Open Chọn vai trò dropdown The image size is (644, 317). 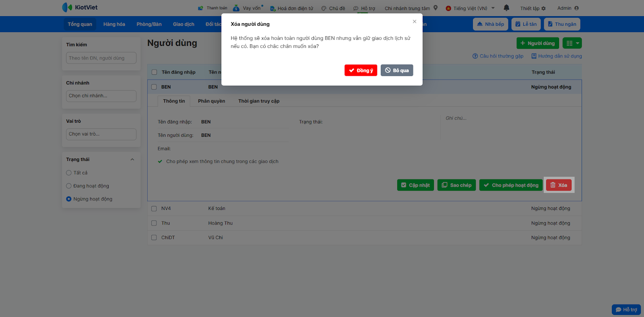pyautogui.click(x=101, y=134)
